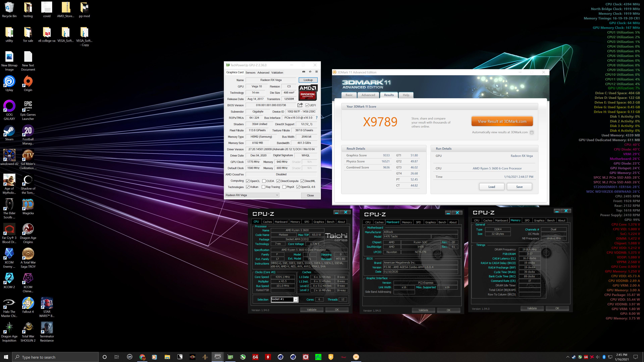The height and width of the screenshot is (362, 644).
Task: Click ASRock CPU-Z taskbar icon
Action: tap(218, 357)
